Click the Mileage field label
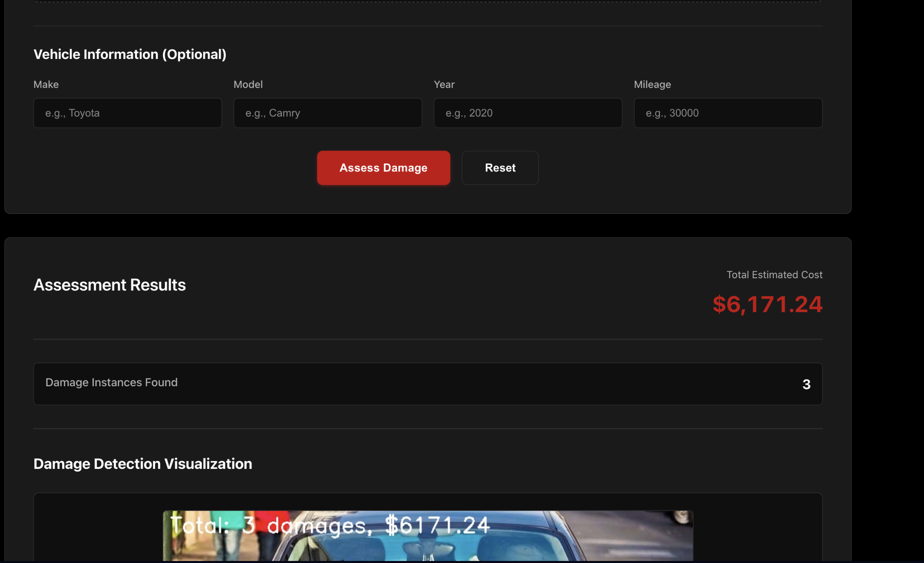Viewport: 924px width, 563px height. [652, 84]
